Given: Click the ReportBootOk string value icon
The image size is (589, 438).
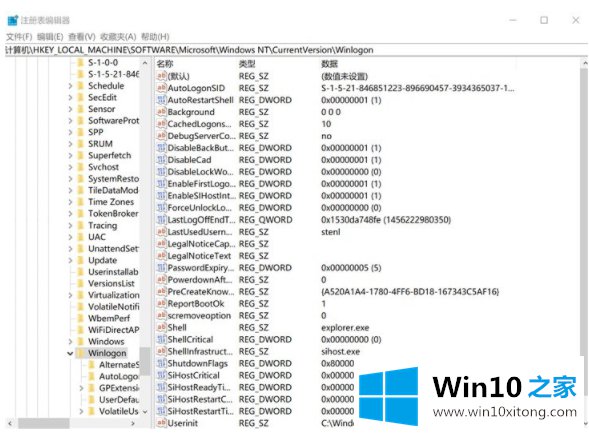Looking at the screenshot, I should (x=161, y=304).
